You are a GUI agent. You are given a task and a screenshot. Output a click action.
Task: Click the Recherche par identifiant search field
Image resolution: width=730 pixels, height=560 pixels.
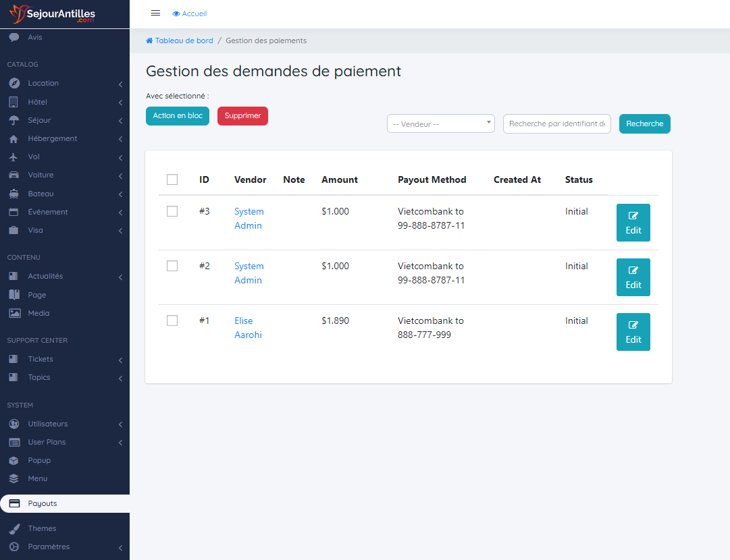coord(556,123)
